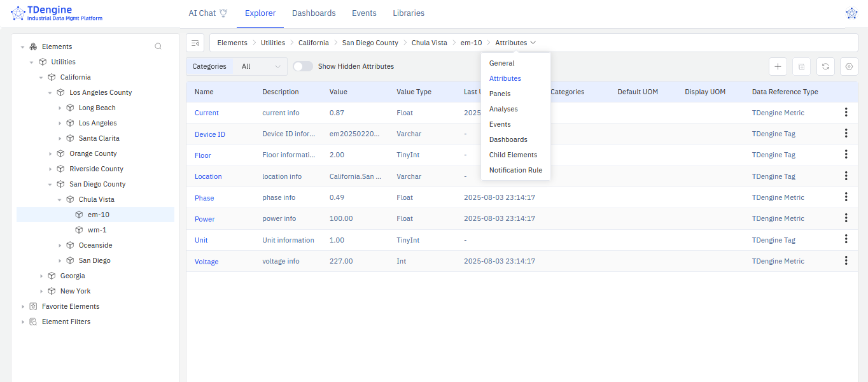
Task: Open the settings gear icon on the toolbar
Action: pos(849,66)
